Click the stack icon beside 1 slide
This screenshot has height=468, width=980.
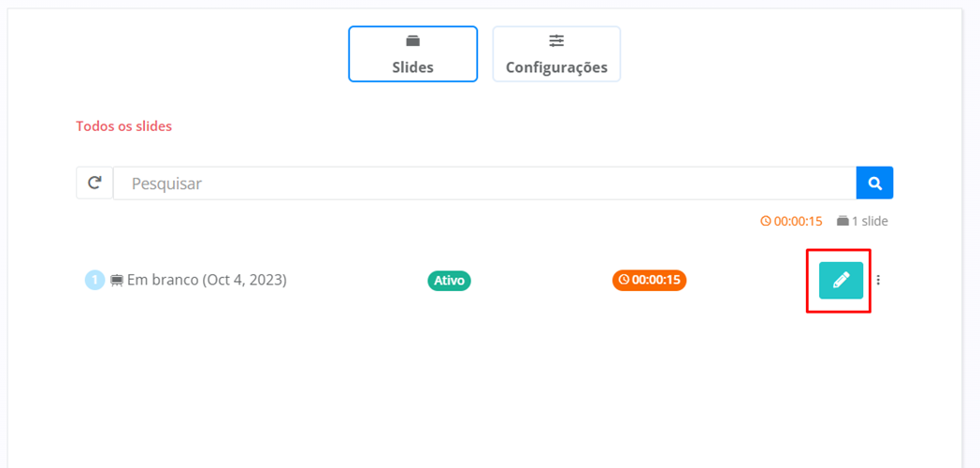[x=843, y=222]
